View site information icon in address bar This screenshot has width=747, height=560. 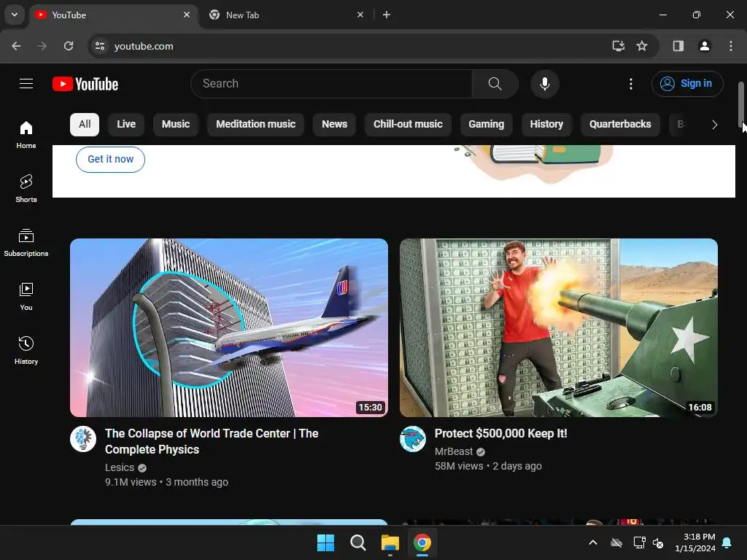pyautogui.click(x=100, y=46)
